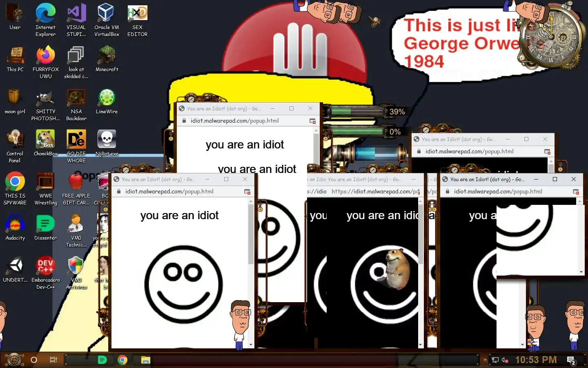The height and width of the screenshot is (368, 588).
Task: Click the 0% gauge progress bar
Action: 358,131
